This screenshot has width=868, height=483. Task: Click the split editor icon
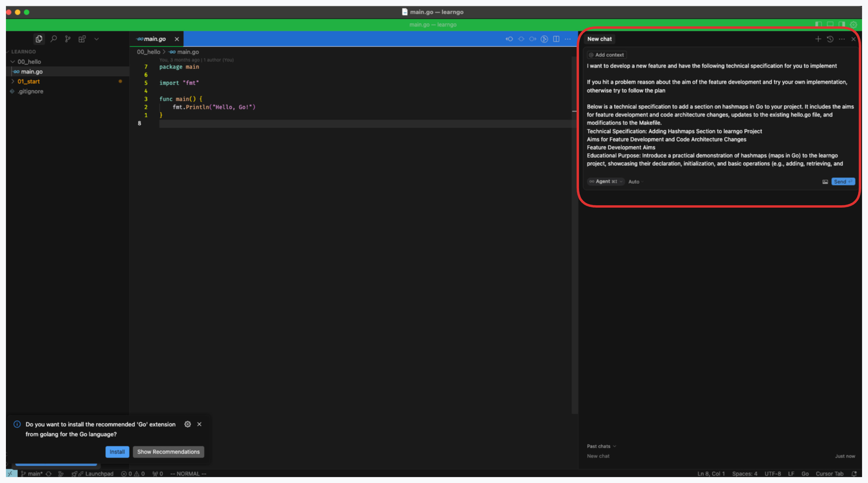pos(556,39)
